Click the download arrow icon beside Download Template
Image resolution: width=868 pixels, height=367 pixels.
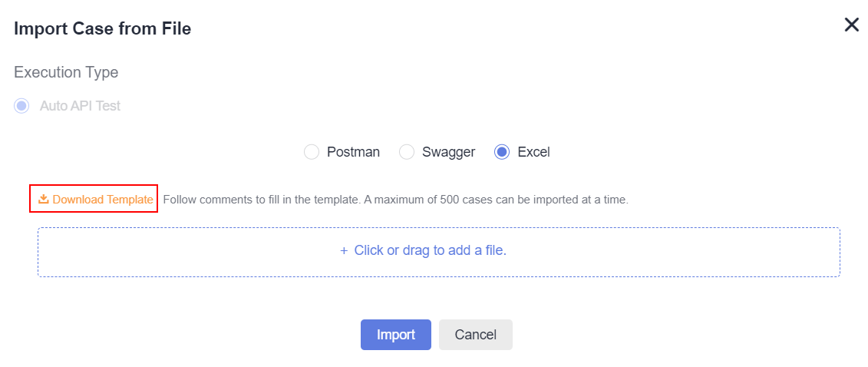[44, 200]
